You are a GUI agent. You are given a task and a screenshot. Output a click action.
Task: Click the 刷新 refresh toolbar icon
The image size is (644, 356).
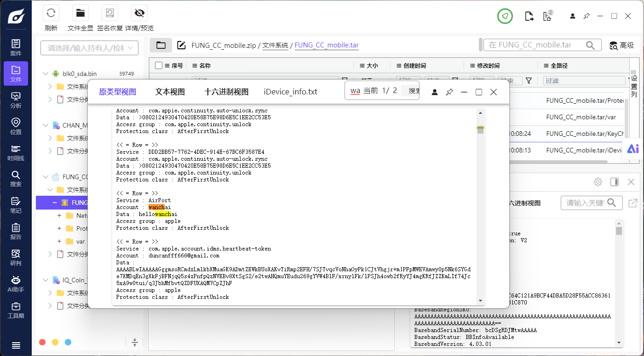click(x=51, y=13)
